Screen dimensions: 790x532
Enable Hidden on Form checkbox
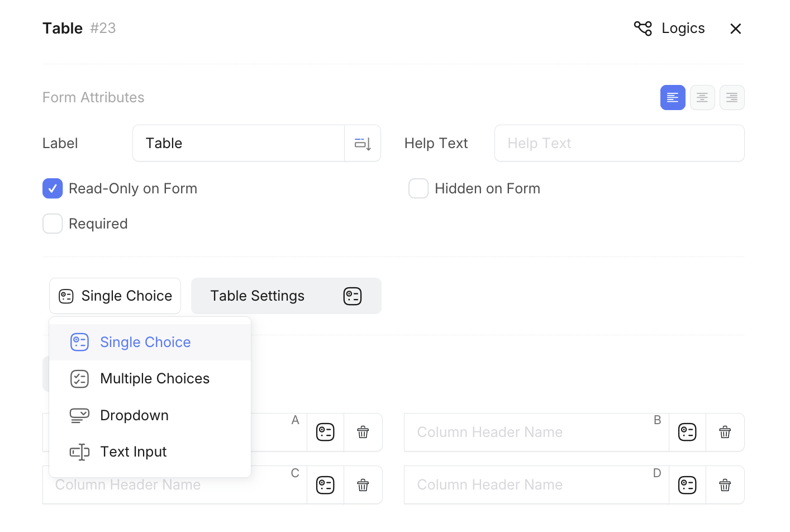418,189
